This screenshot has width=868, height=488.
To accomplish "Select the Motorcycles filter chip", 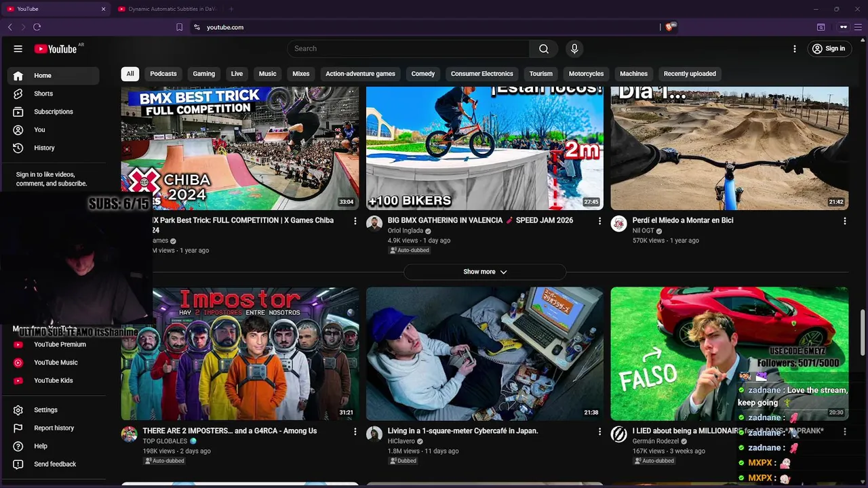I will pyautogui.click(x=586, y=74).
